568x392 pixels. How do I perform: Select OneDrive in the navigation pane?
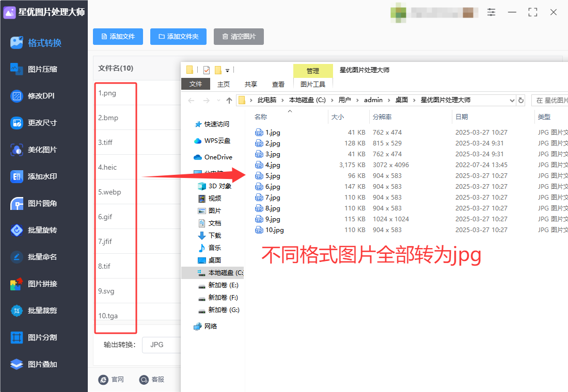pyautogui.click(x=213, y=157)
